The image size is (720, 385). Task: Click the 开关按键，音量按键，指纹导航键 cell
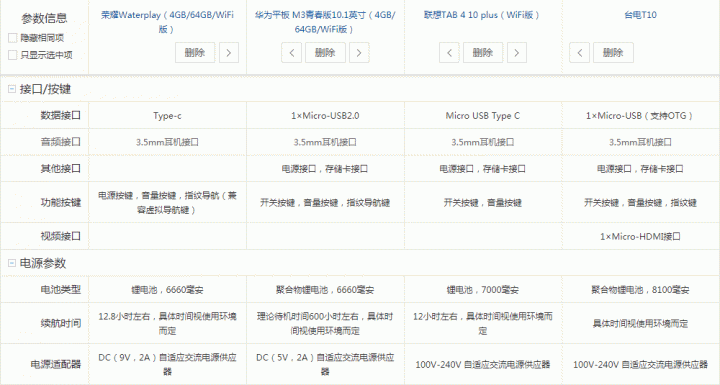click(325, 203)
